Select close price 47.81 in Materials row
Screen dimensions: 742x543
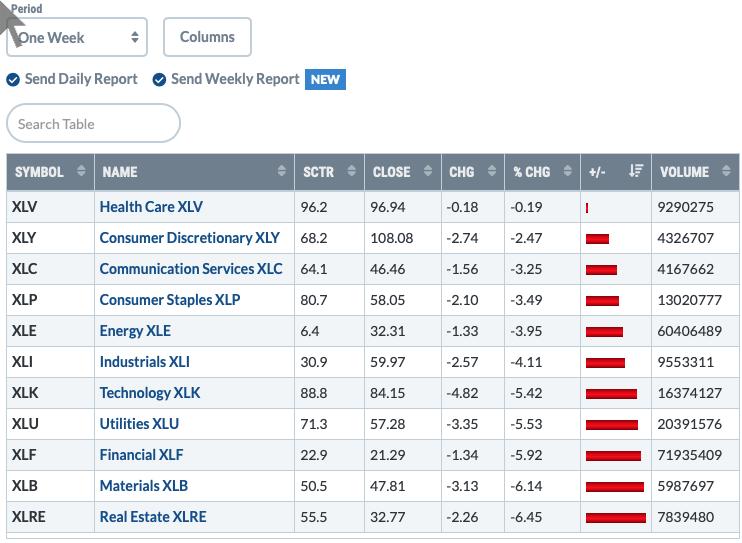(x=388, y=486)
